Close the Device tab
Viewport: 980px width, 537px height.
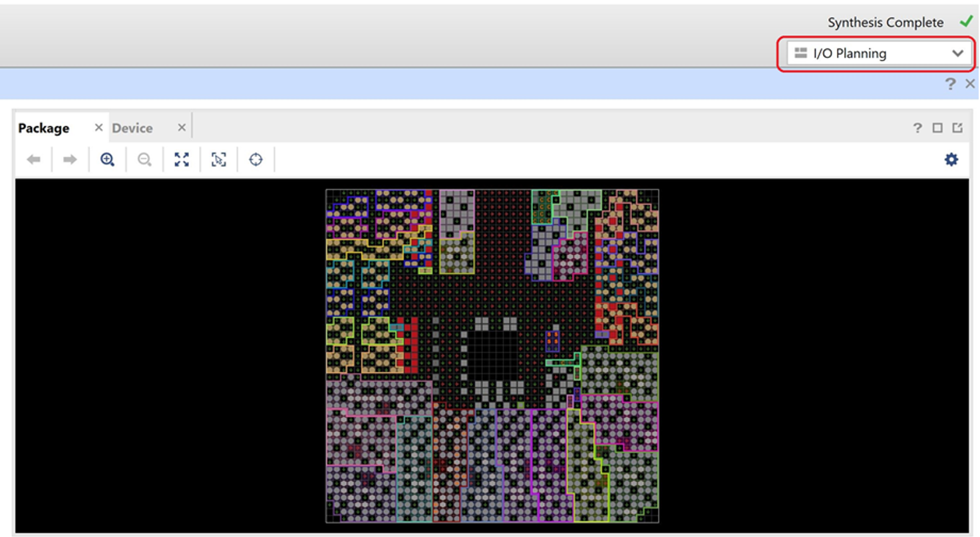click(182, 128)
